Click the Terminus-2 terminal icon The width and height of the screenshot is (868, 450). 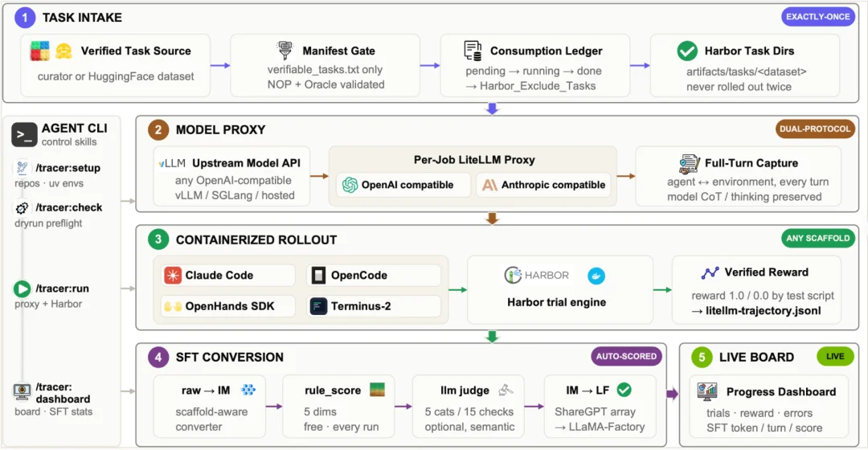tap(318, 306)
